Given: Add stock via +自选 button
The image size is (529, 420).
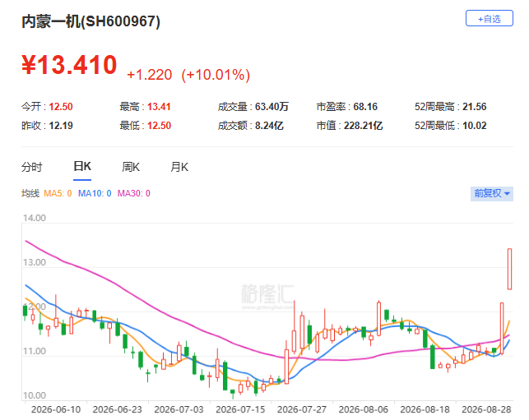Looking at the screenshot, I should point(490,18).
